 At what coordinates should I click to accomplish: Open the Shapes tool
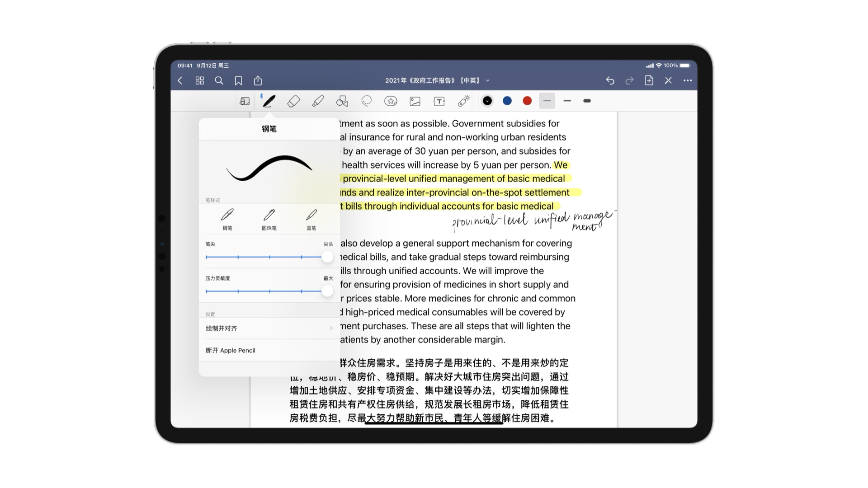coord(342,101)
